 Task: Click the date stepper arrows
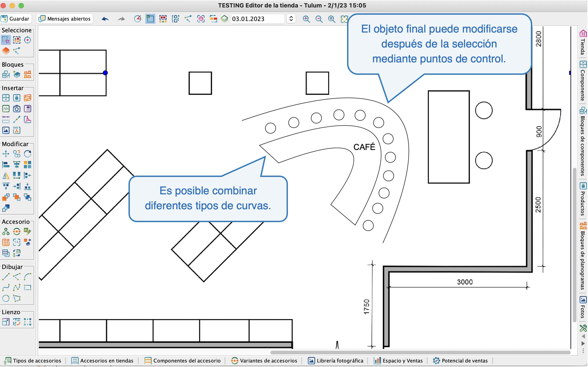291,19
